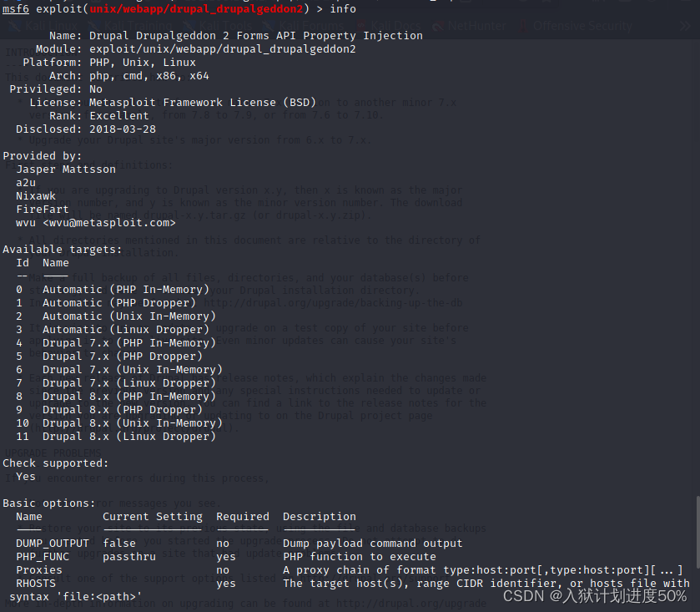This screenshot has height=612, width=700.
Task: Click the 'Check supported:' heading
Action: coord(55,463)
